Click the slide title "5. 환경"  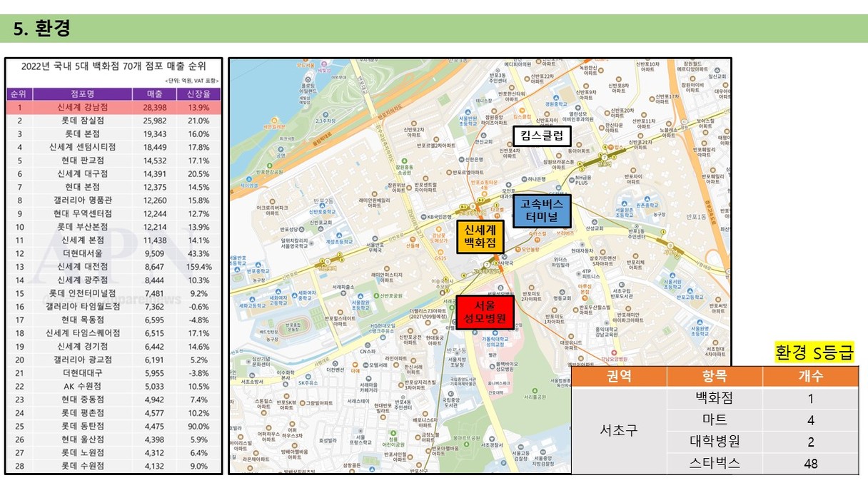point(41,29)
